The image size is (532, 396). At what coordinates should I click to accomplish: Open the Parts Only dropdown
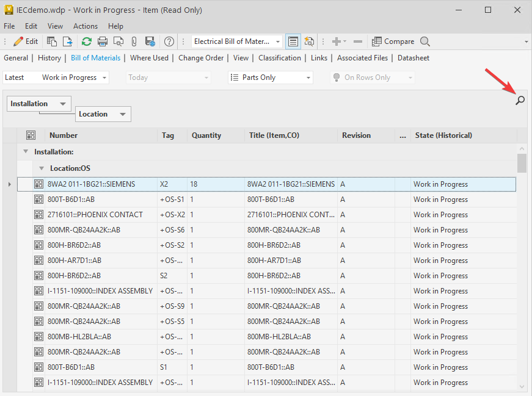[271, 77]
